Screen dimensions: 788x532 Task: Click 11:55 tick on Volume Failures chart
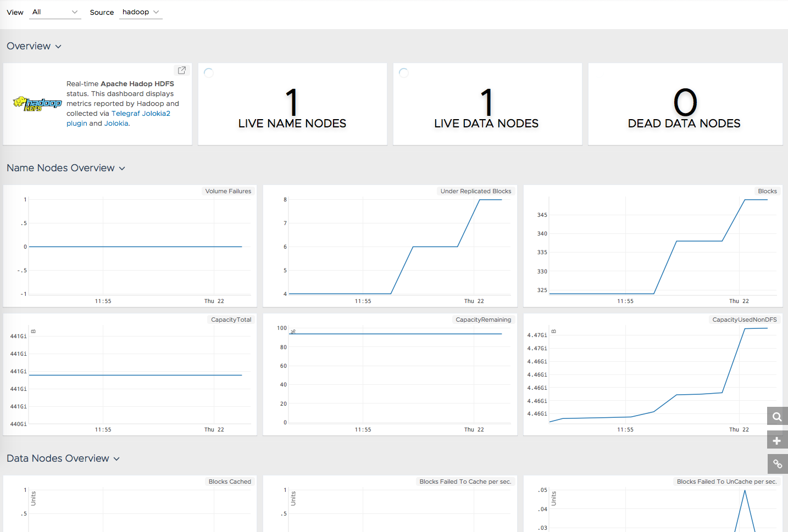tap(103, 301)
